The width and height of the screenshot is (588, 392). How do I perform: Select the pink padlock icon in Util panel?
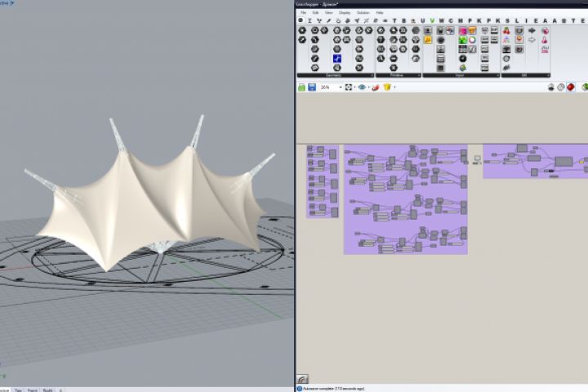[x=545, y=40]
